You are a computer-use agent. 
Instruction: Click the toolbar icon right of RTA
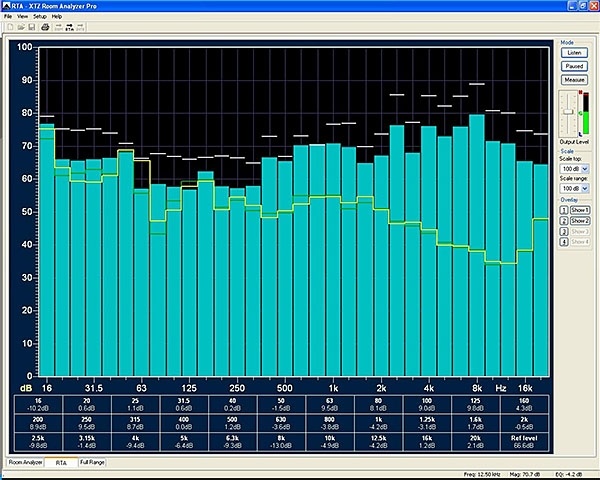click(82, 27)
